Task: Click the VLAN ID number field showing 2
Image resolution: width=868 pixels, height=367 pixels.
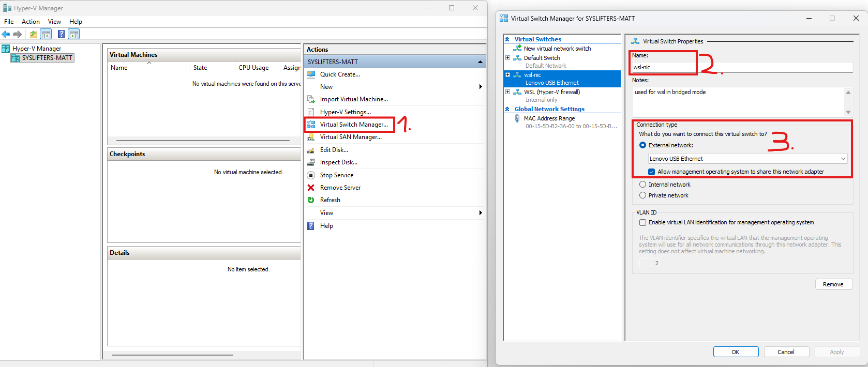Action: point(650,263)
